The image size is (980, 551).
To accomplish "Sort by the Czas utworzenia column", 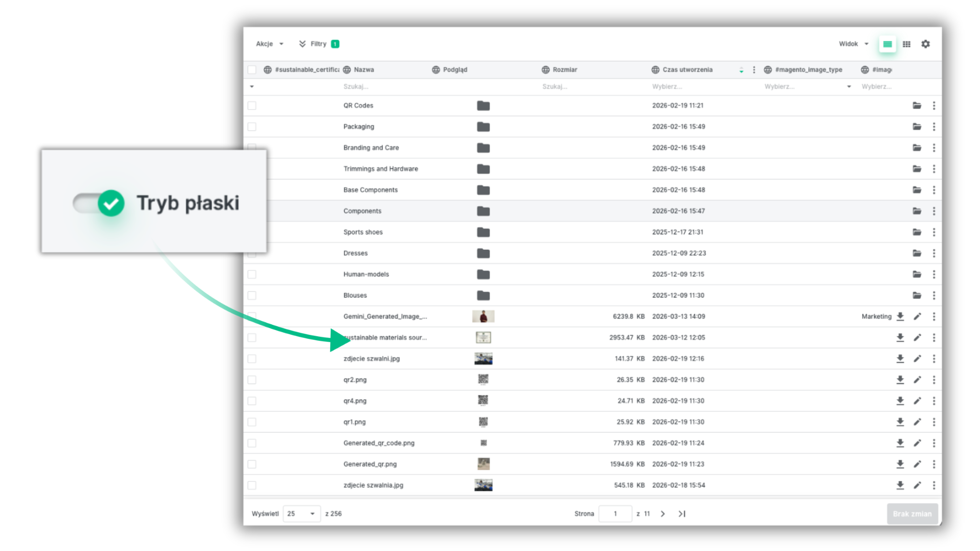I will [687, 70].
